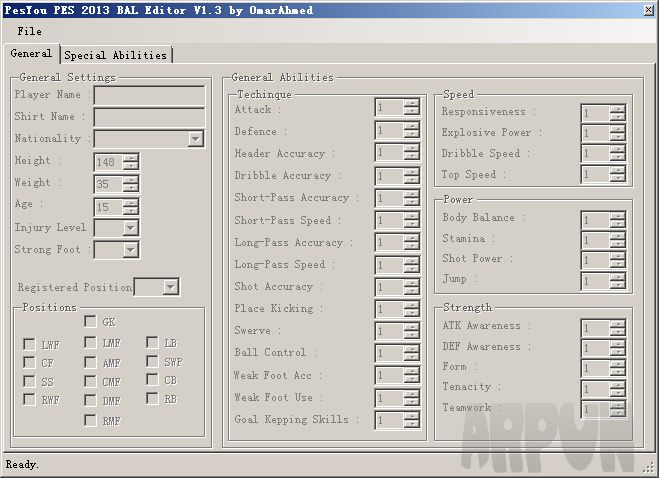
Task: Click the Shot Power value field
Action: pyautogui.click(x=596, y=260)
